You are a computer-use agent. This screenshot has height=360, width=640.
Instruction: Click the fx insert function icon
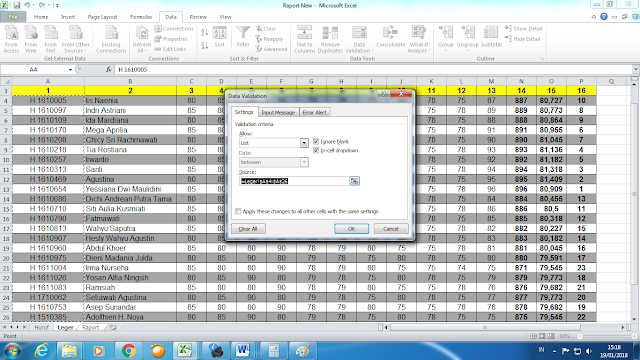pos(108,70)
